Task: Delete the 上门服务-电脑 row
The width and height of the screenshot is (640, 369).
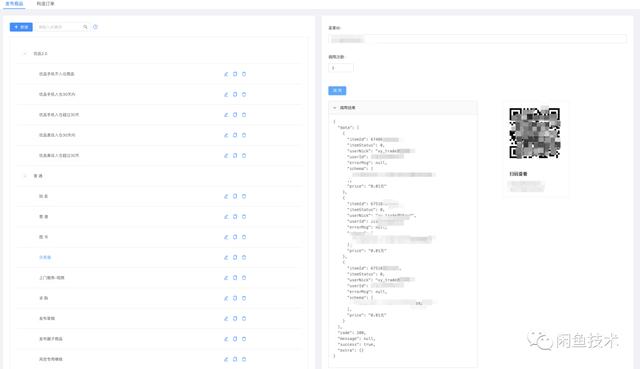Action: (244, 278)
